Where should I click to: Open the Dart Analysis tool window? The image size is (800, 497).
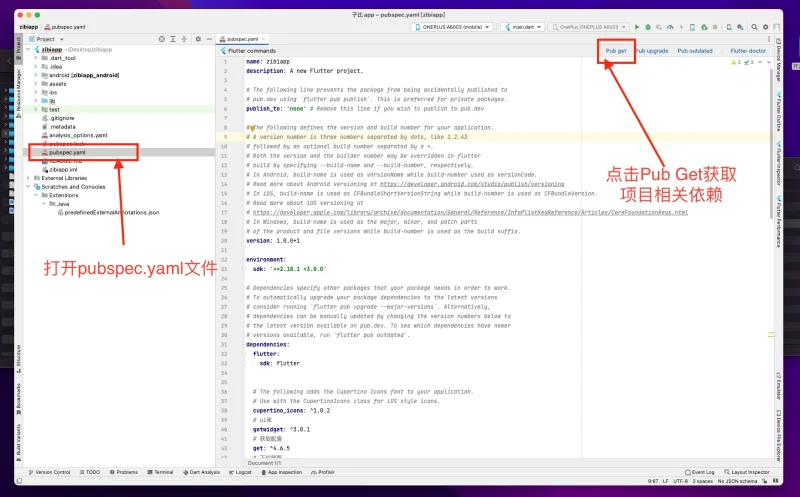202,472
